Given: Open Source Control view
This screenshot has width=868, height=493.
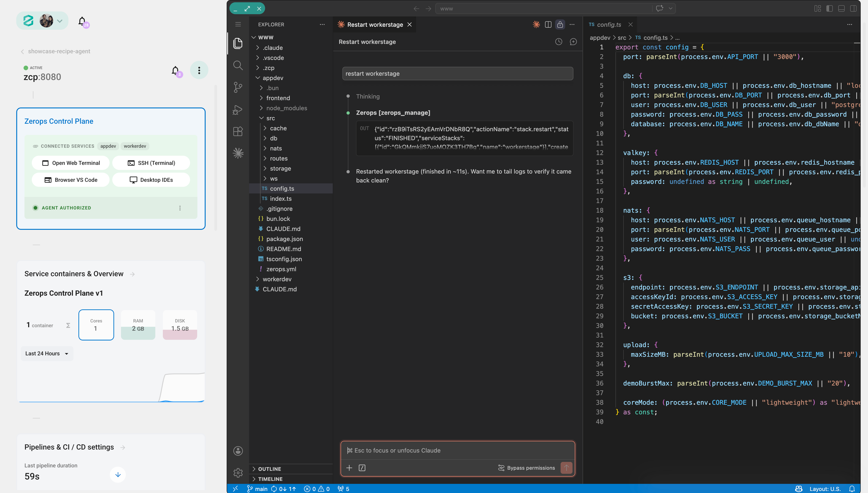Looking at the screenshot, I should point(238,87).
